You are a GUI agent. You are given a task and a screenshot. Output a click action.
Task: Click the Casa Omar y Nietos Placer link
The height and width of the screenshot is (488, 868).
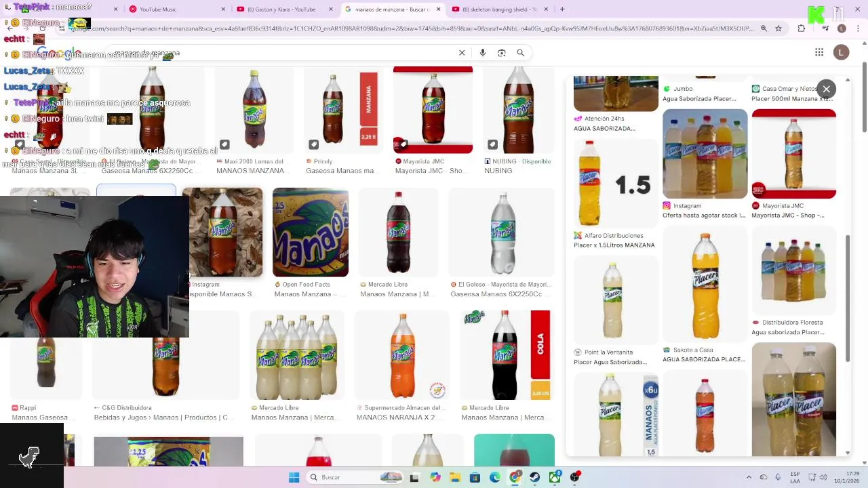(792, 94)
